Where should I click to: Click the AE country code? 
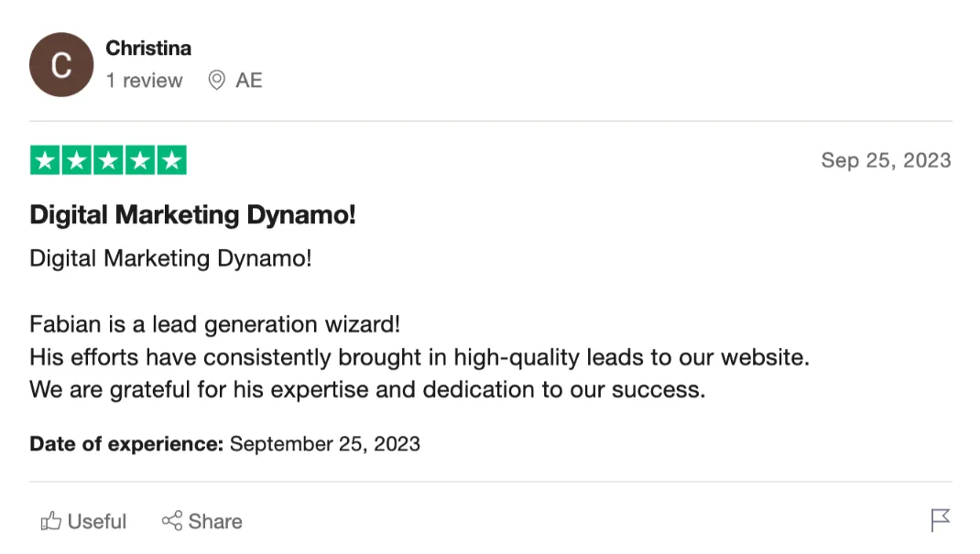249,81
